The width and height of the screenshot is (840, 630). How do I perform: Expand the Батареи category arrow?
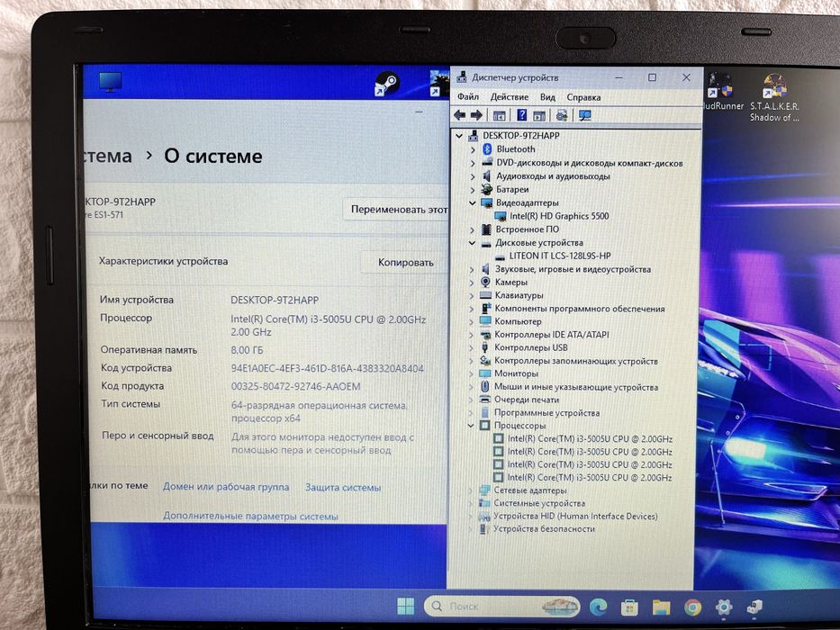pyautogui.click(x=473, y=190)
